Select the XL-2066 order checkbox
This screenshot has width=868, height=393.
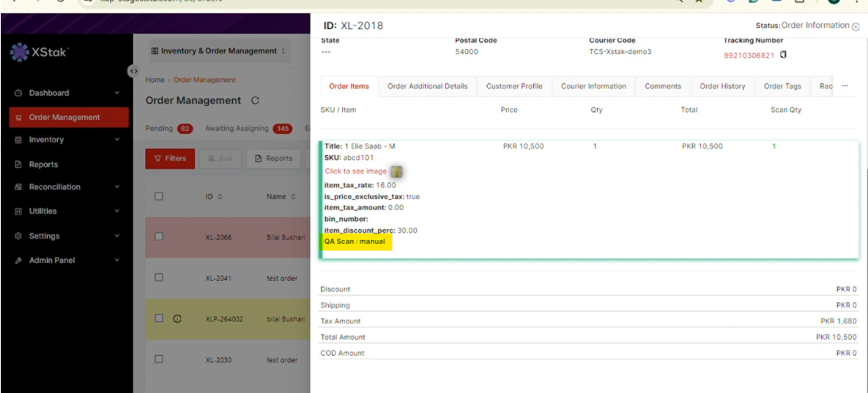[x=159, y=236]
